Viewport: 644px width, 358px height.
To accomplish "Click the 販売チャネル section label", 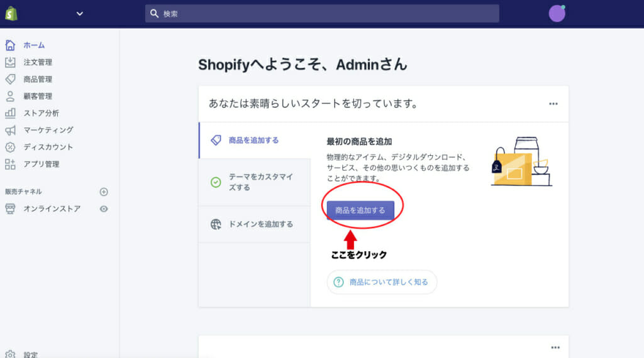I will pos(23,192).
